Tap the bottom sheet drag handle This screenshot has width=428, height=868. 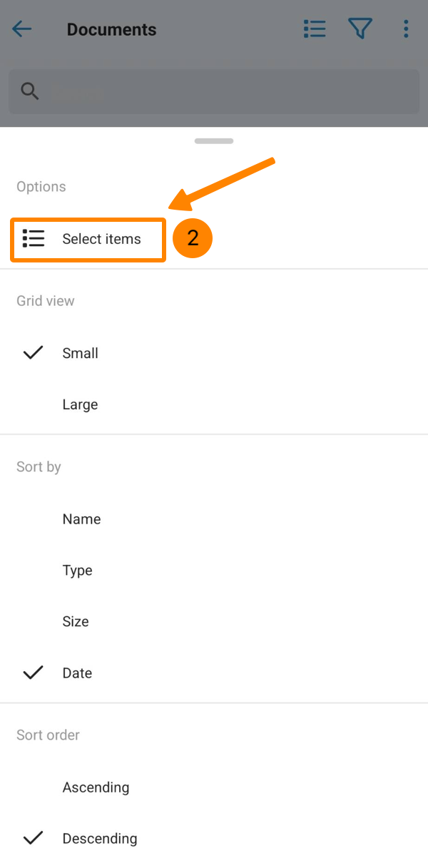coord(214,141)
